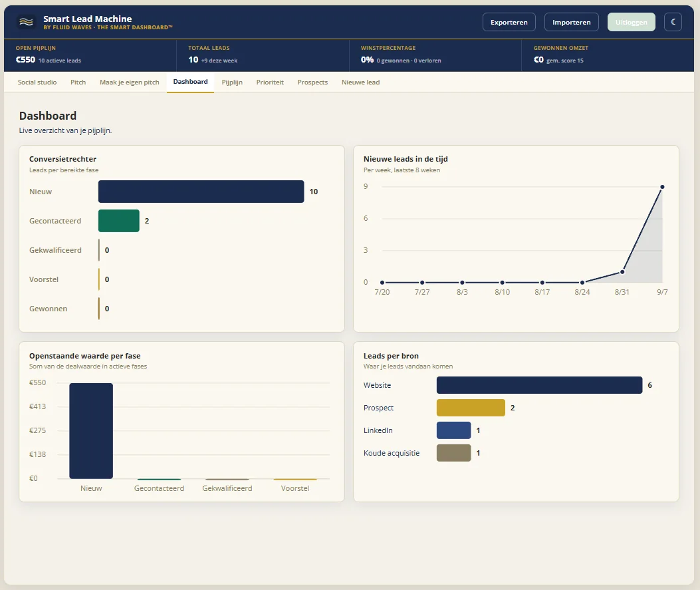The height and width of the screenshot is (590, 700).
Task: Click the Koude acquisitie source bar
Action: [453, 453]
